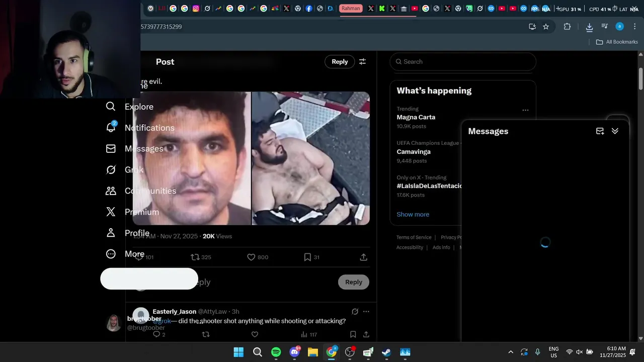This screenshot has width=644, height=362.
Task: Open three-dot options for Magna Carta trend
Action: [x=525, y=110]
